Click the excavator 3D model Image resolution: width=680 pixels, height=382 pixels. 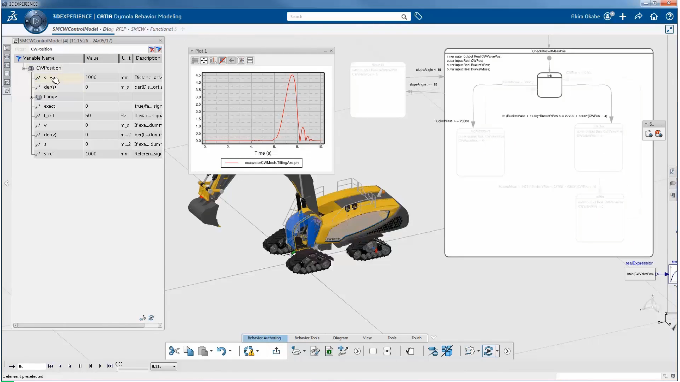click(299, 223)
